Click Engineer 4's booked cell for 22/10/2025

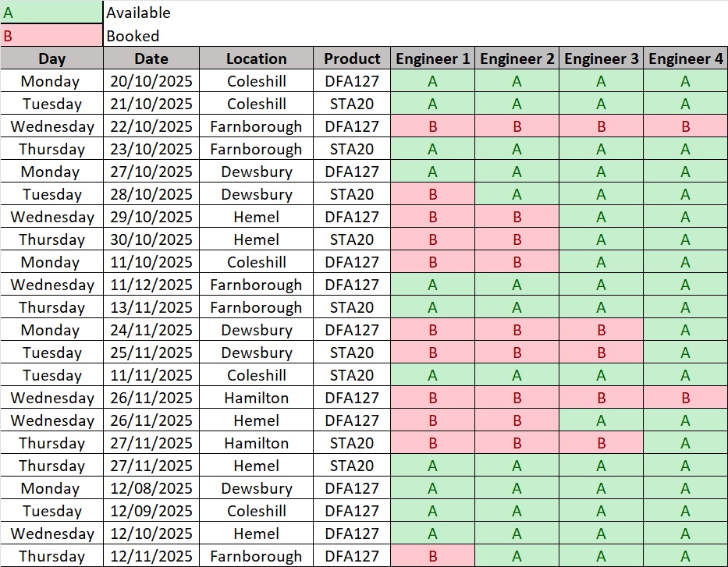point(685,126)
